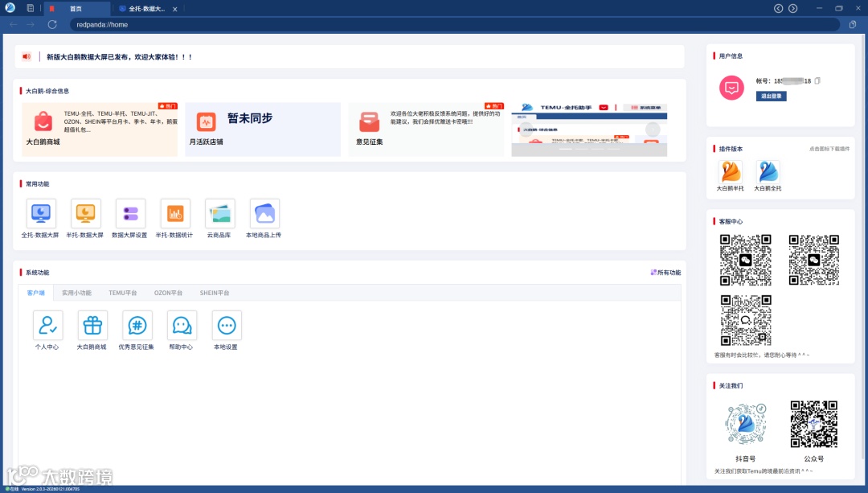This screenshot has height=493, width=868.
Task: Switch to 客户端 tab
Action: coord(36,293)
